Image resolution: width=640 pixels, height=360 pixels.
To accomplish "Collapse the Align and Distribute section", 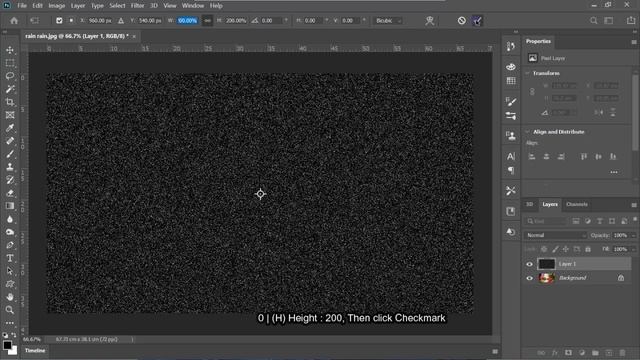I will tap(527, 132).
